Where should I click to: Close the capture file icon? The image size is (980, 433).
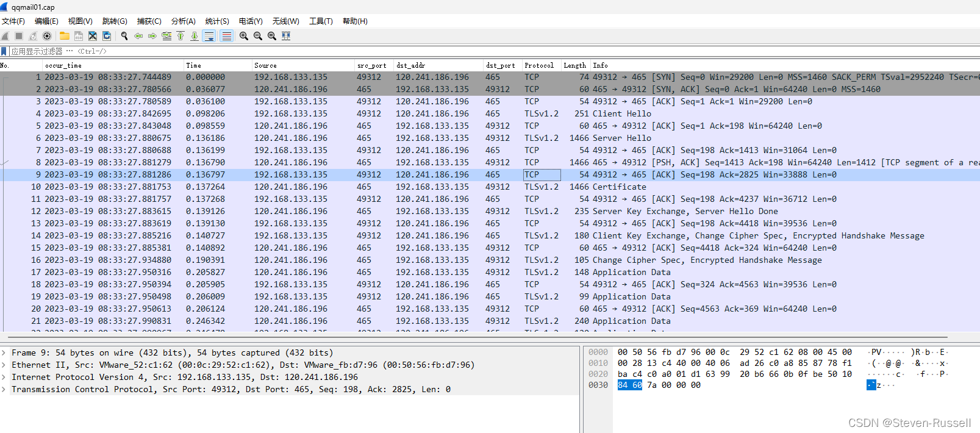click(93, 36)
